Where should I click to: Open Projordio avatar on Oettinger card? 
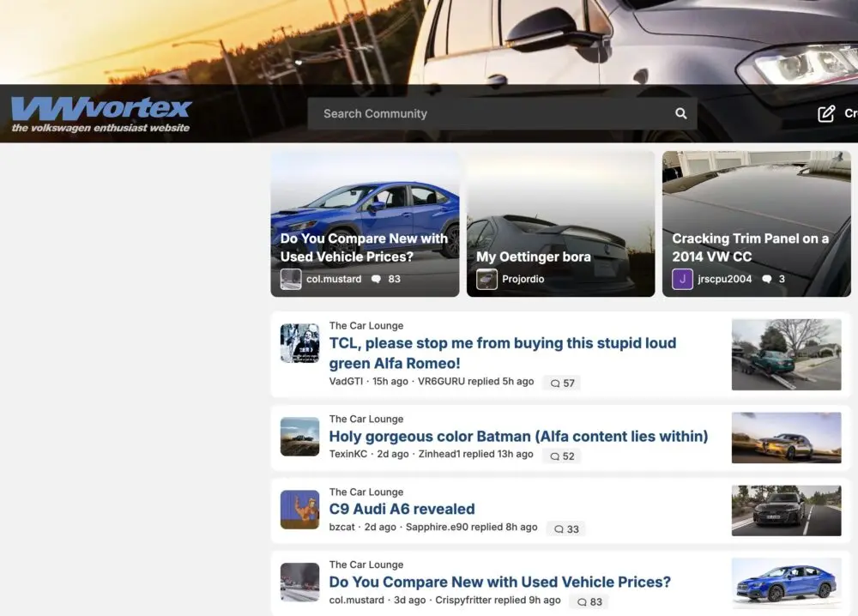[486, 279]
